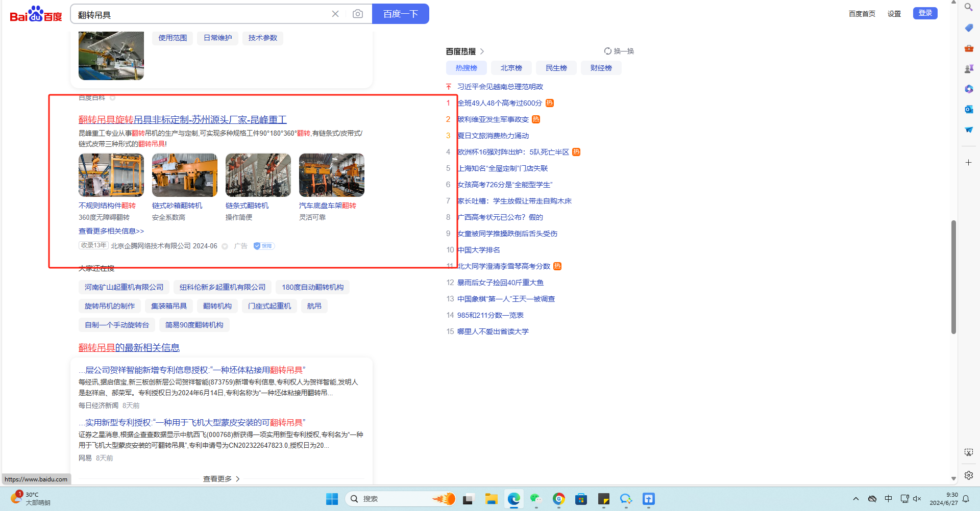Click Microsoft Edge icon in taskbar
Image resolution: width=980 pixels, height=511 pixels.
(513, 499)
